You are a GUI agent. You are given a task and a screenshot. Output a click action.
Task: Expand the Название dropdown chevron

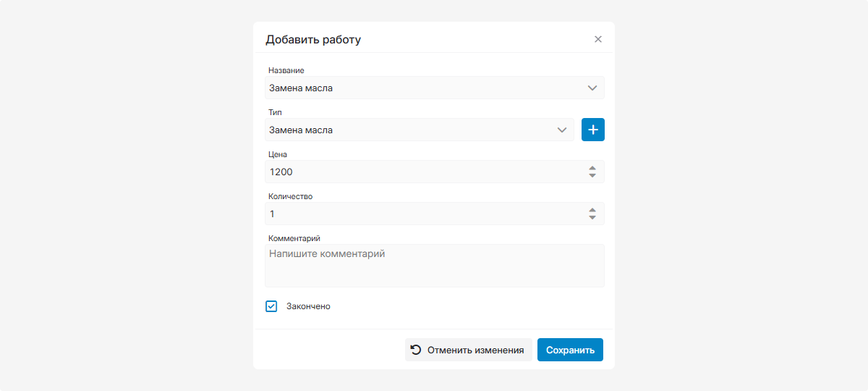click(592, 88)
